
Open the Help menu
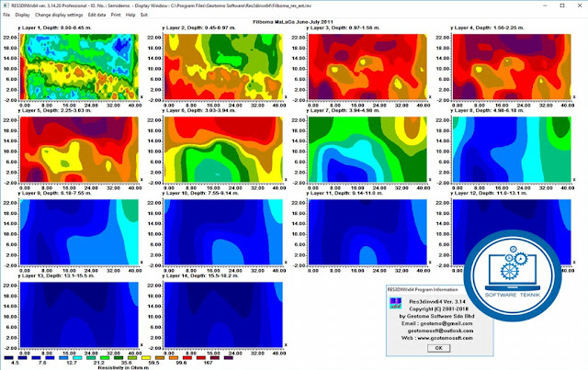[x=130, y=15]
